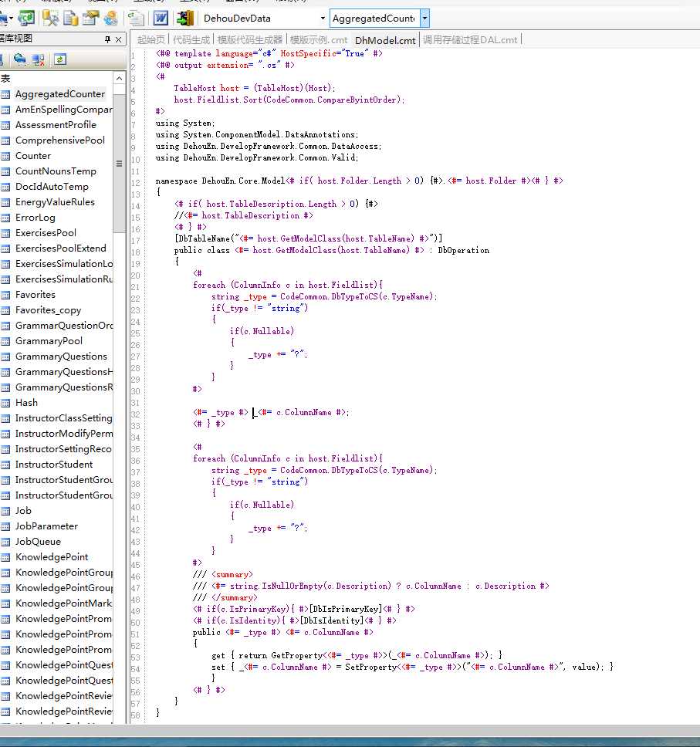
Task: Select the Favorites table
Action: tap(36, 295)
